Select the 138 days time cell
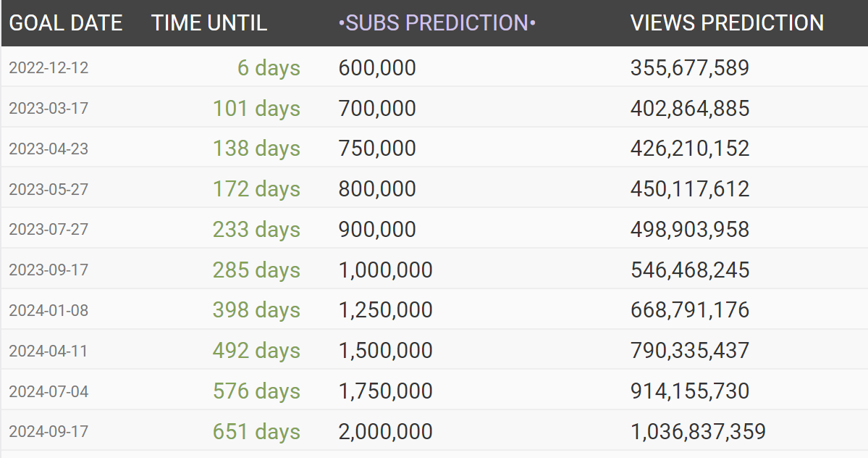Screen dimensions: 868x458 click(256, 149)
